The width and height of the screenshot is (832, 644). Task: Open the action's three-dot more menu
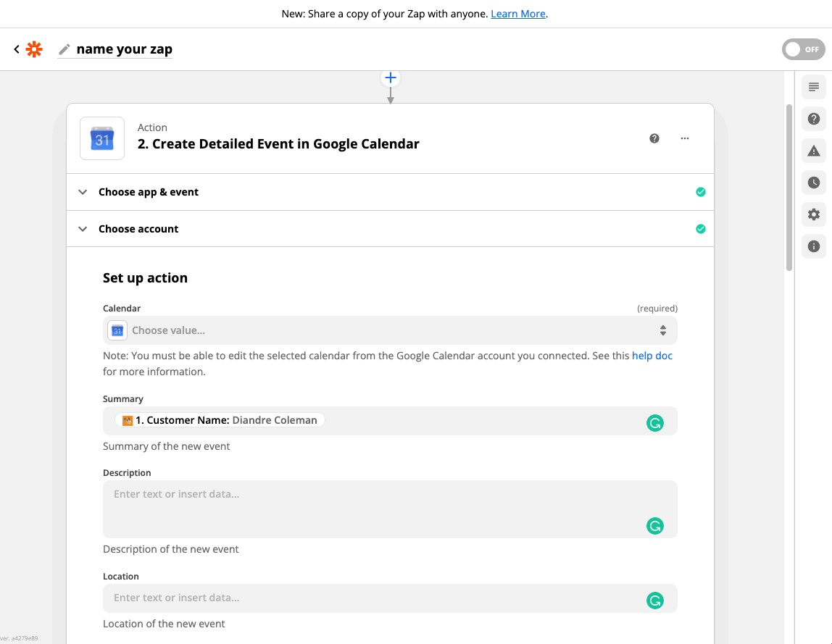point(685,138)
